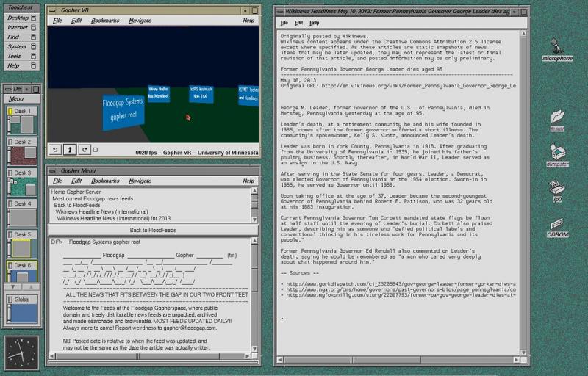The height and width of the screenshot is (376, 588).
Task: Open Find cascade menu in Toolchest
Action: click(x=21, y=37)
